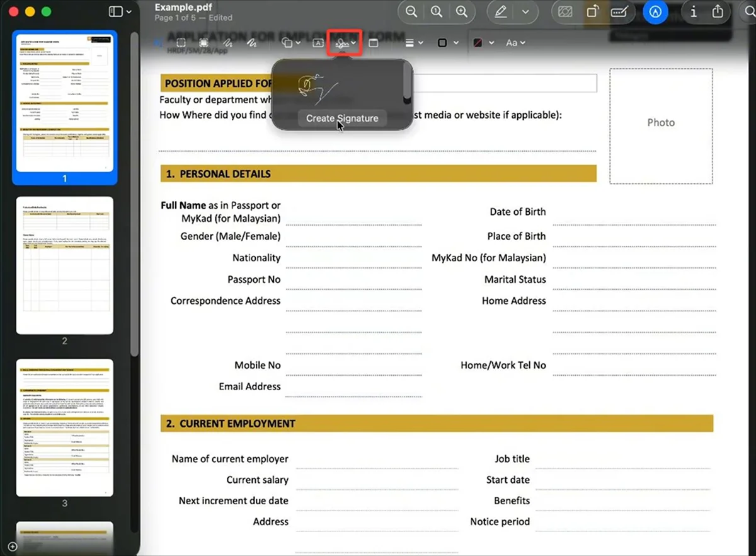Click the add page plus button
Viewport: 756px width, 556px height.
point(11,546)
